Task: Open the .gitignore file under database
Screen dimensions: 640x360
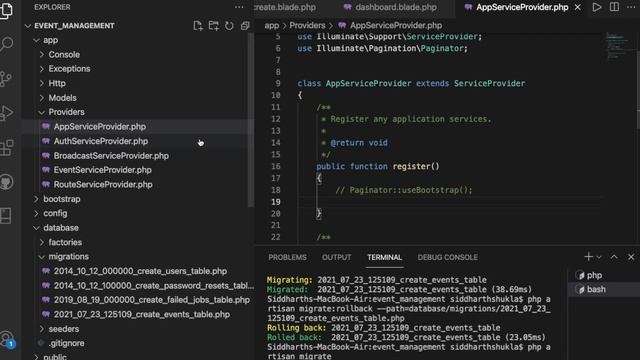Action: [66, 343]
